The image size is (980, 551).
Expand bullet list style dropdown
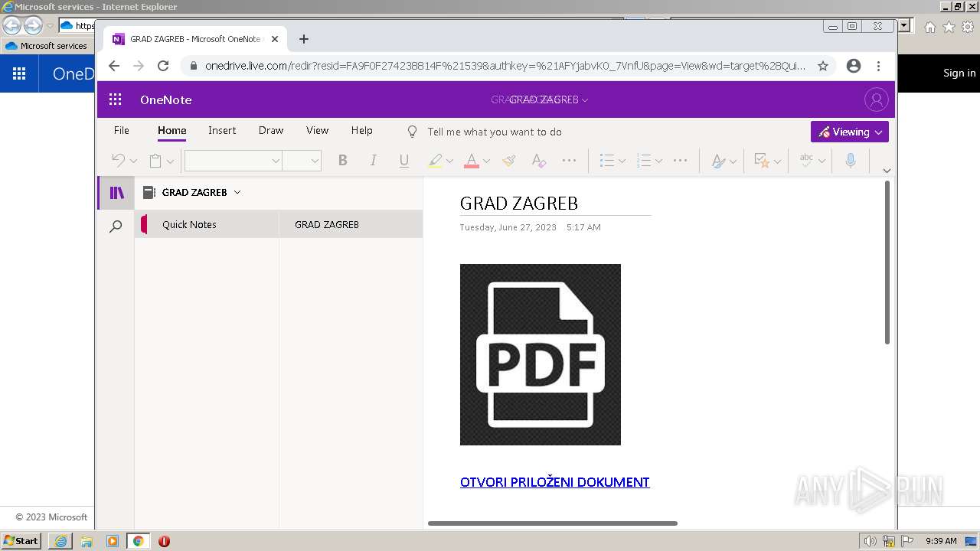pyautogui.click(x=622, y=161)
